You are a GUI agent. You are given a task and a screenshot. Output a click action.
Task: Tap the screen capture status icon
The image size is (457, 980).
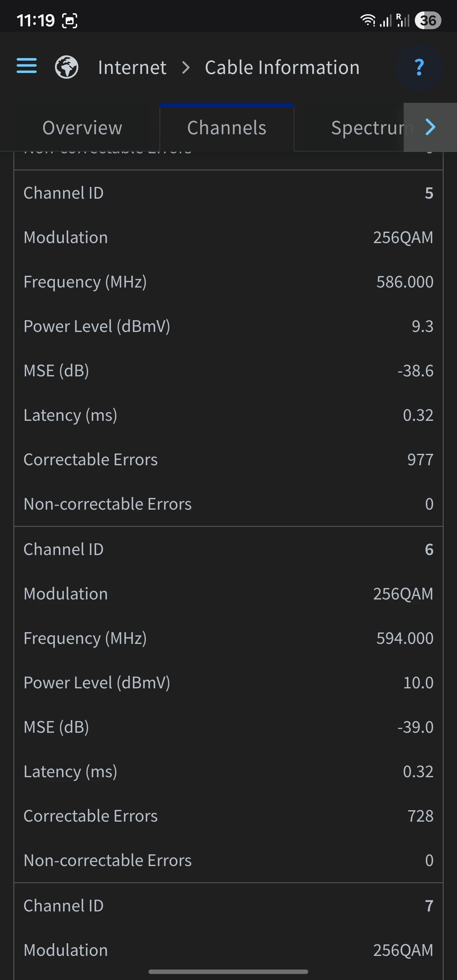point(70,21)
